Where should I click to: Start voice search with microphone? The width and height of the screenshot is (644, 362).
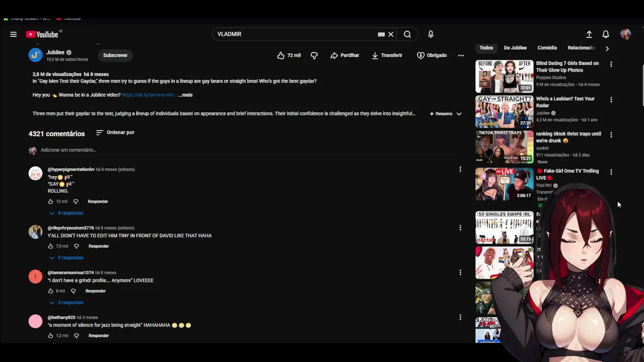(431, 34)
